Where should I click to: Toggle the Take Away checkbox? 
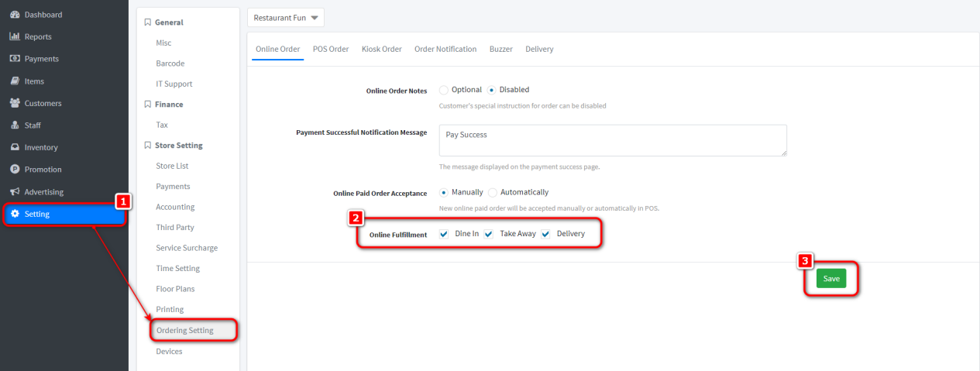pyautogui.click(x=489, y=234)
